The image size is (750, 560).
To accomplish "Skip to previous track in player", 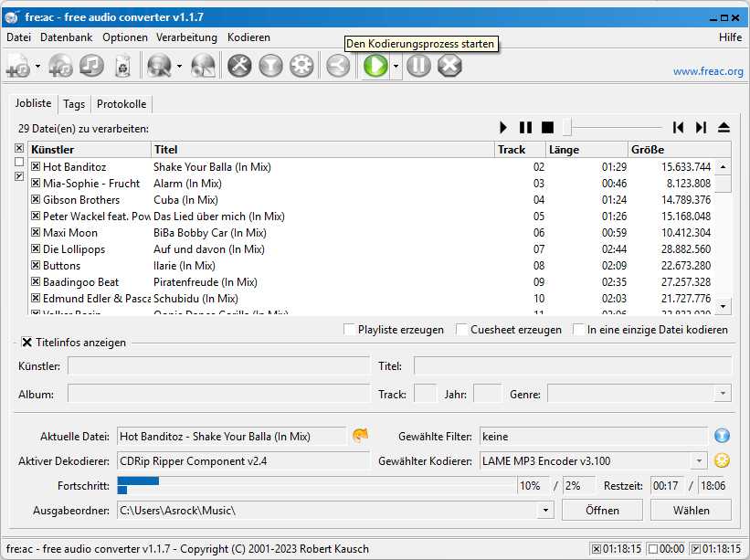I will tap(678, 128).
